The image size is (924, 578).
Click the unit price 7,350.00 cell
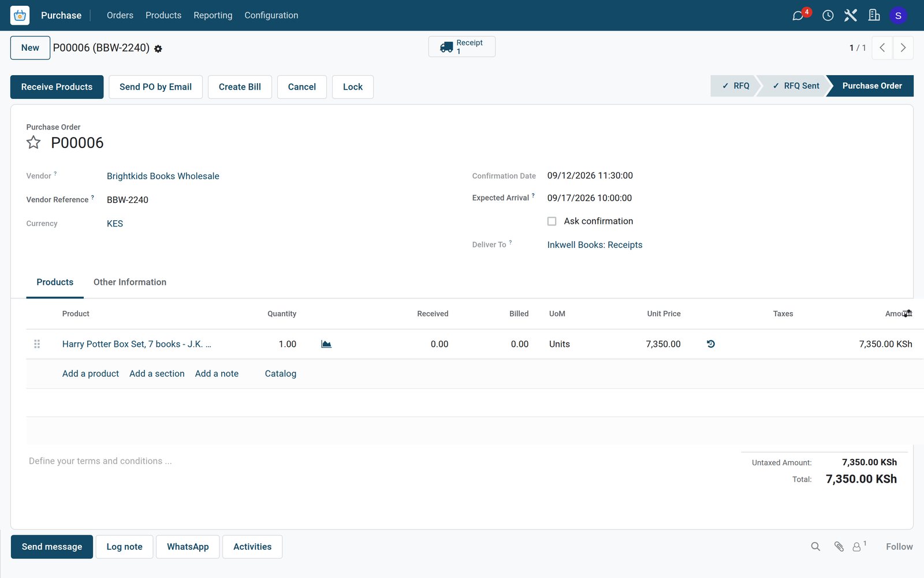coord(663,344)
